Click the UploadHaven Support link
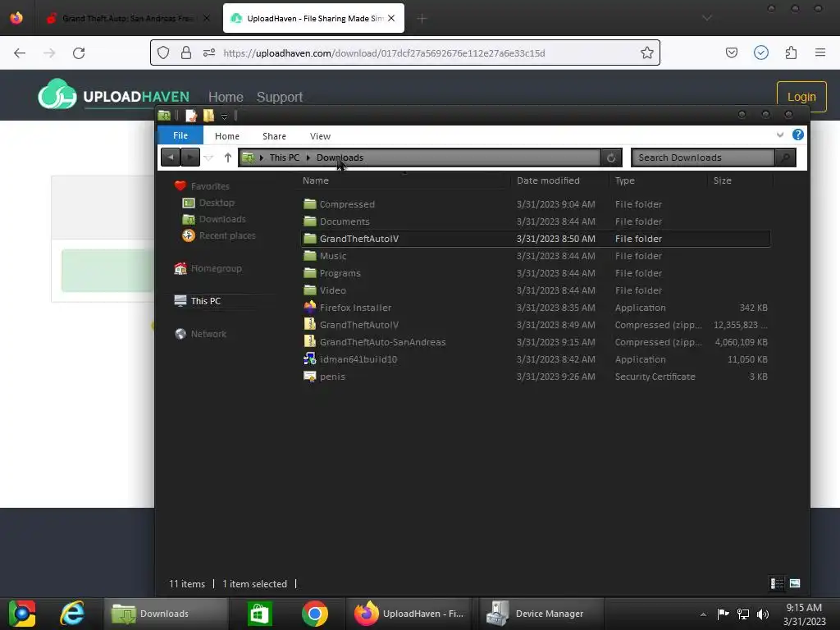840x630 pixels. pyautogui.click(x=280, y=97)
